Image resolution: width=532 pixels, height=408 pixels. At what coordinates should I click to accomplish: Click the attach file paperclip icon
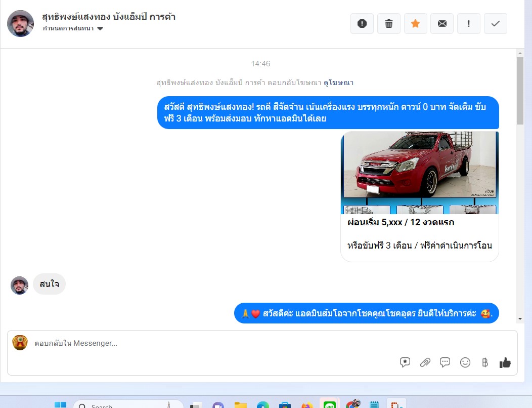425,362
